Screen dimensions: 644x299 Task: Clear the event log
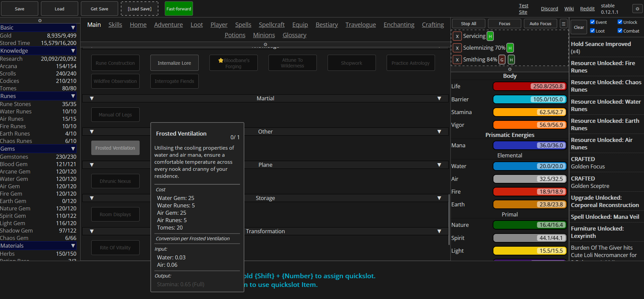(579, 28)
